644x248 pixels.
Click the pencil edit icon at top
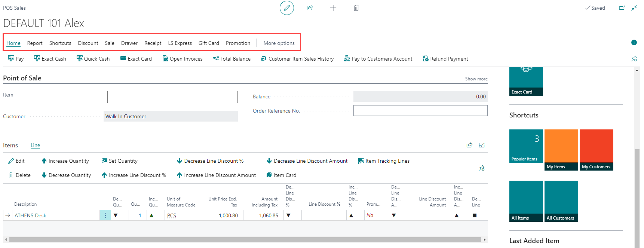tap(286, 8)
